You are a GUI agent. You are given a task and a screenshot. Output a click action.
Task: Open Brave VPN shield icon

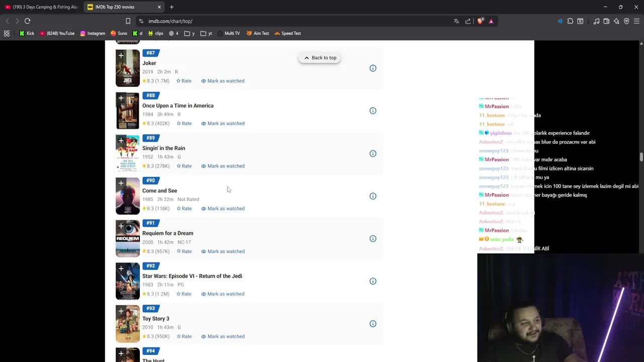626,21
